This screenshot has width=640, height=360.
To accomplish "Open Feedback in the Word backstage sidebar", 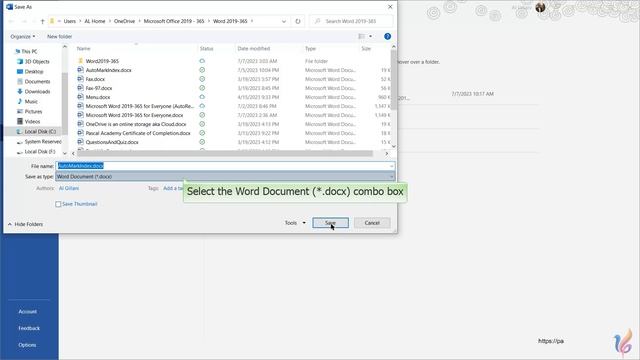I will point(29,328).
